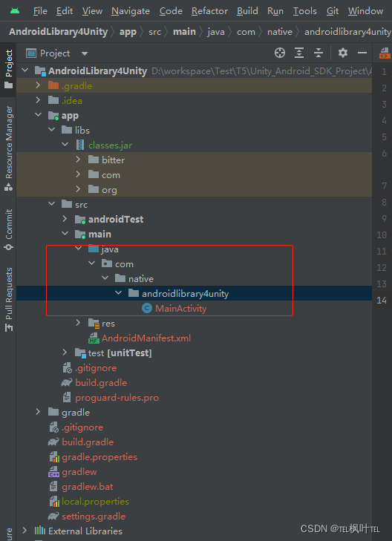Click the editor tab layout file icon
This screenshot has height=541, width=392.
385,53
